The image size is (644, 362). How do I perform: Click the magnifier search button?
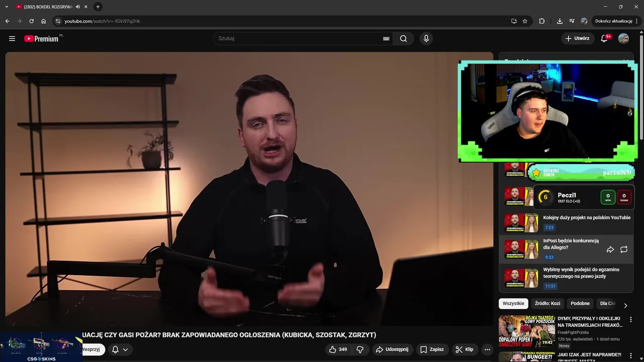(404, 38)
